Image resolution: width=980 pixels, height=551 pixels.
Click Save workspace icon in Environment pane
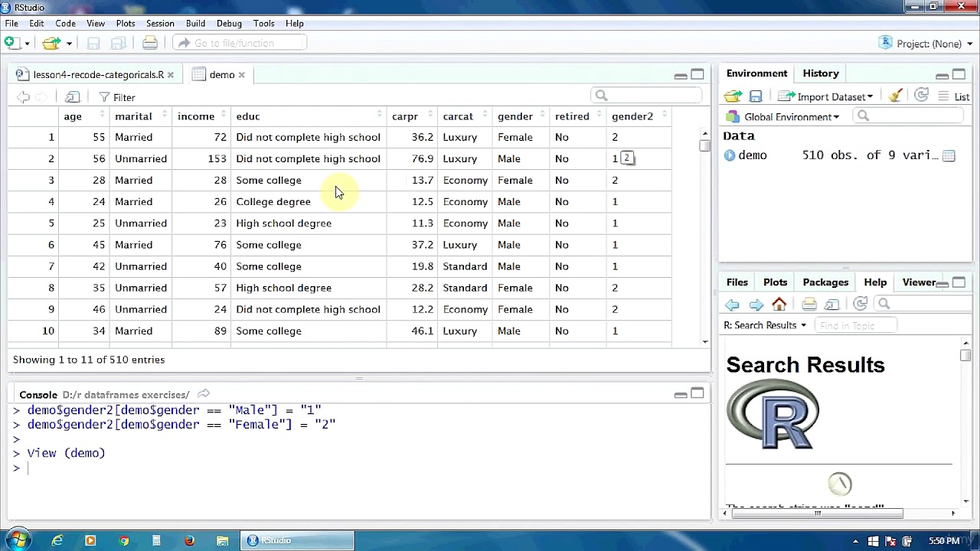pos(756,96)
